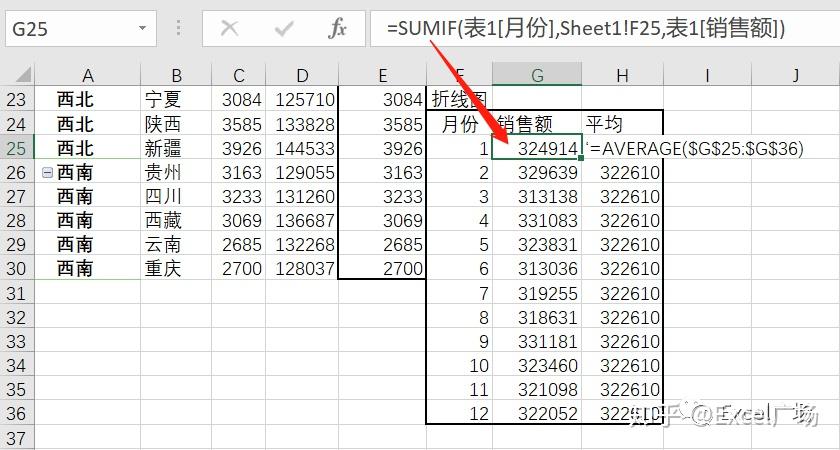840x450 pixels.
Task: Click cell containing 重庆
Action: coord(176,268)
